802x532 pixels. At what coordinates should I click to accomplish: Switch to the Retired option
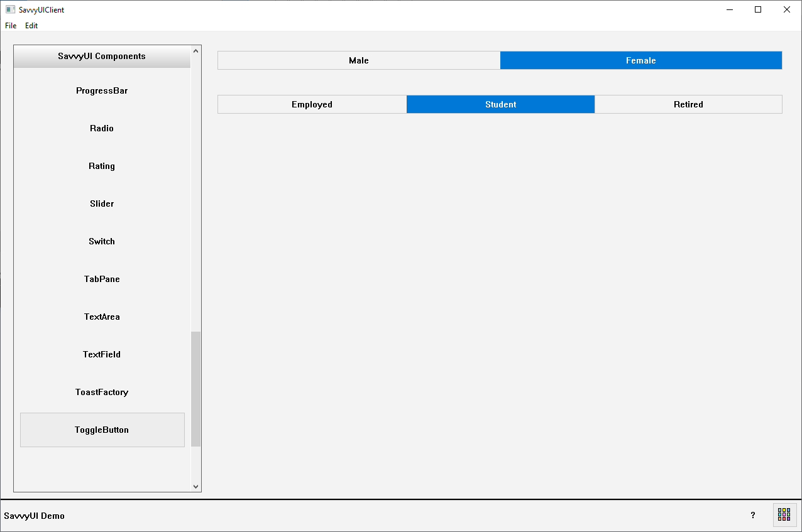click(688, 104)
